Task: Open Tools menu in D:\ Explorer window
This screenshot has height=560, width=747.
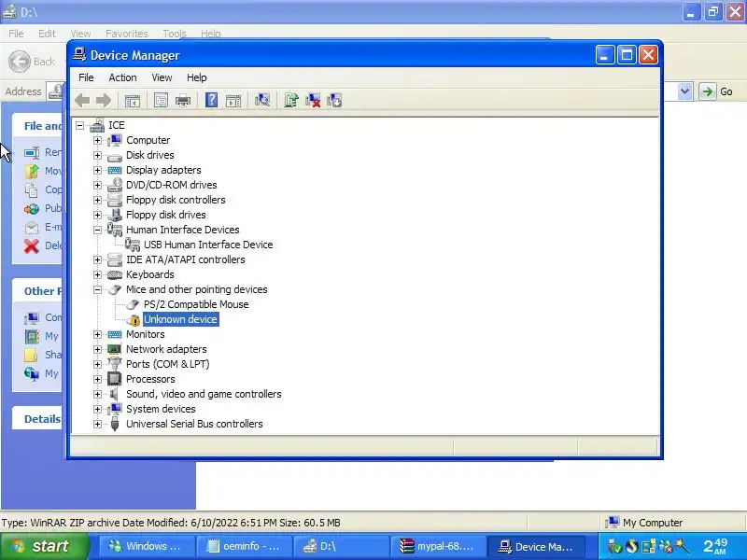Action: (x=175, y=34)
